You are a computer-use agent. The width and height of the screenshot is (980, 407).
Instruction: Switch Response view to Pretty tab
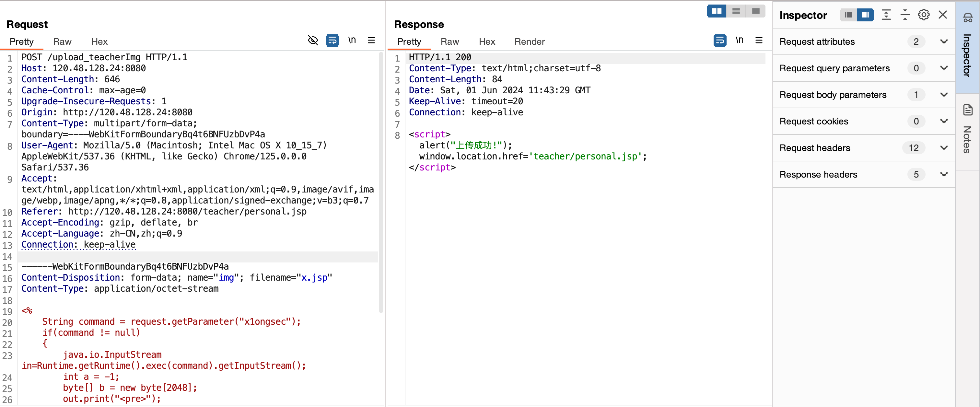(409, 41)
